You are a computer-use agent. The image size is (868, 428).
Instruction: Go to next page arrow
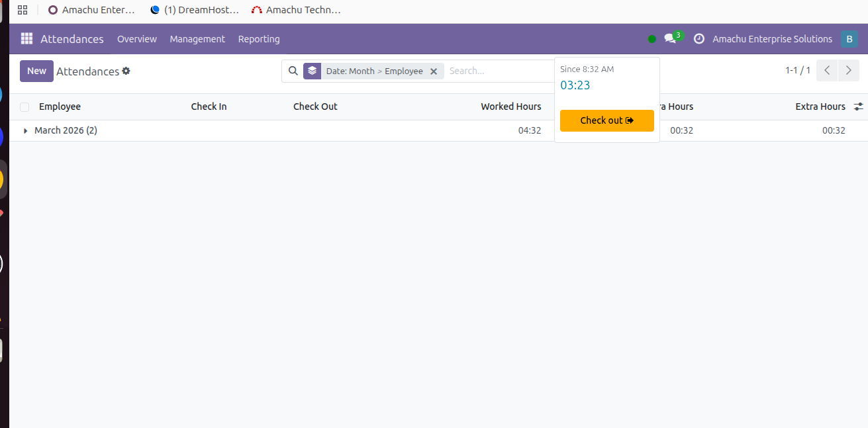pyautogui.click(x=849, y=71)
